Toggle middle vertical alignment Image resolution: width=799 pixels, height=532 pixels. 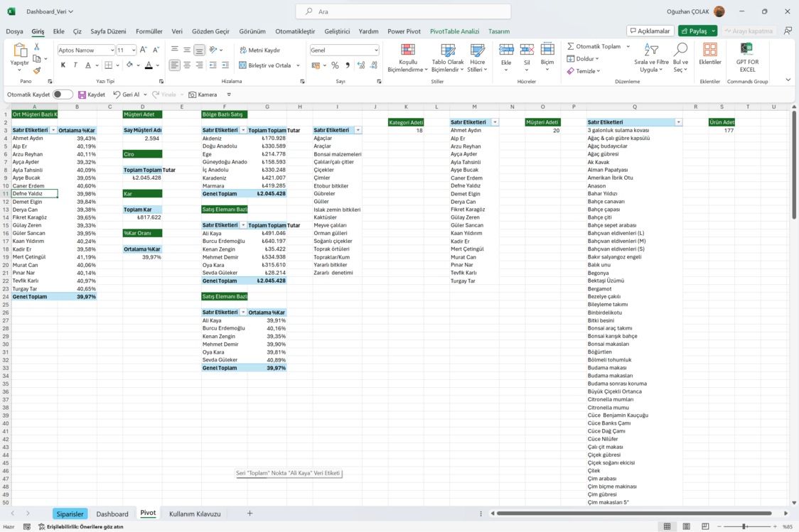tap(187, 50)
